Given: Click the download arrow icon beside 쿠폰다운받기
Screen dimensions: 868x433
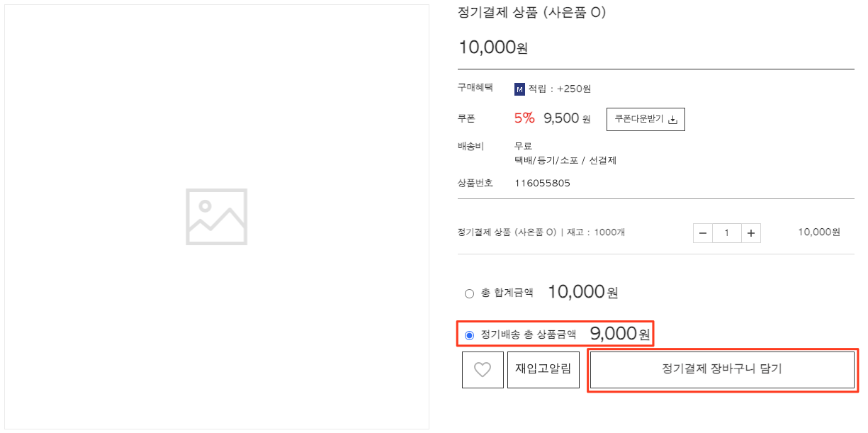Looking at the screenshot, I should [673, 120].
